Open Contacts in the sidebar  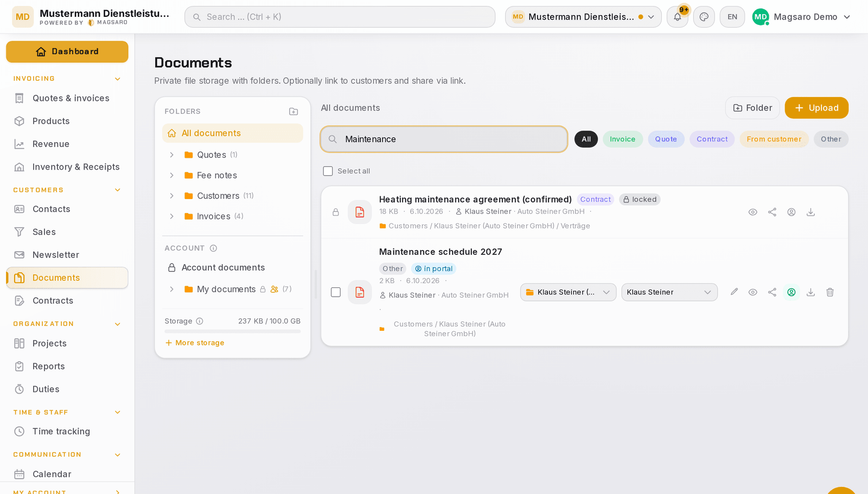67,209
